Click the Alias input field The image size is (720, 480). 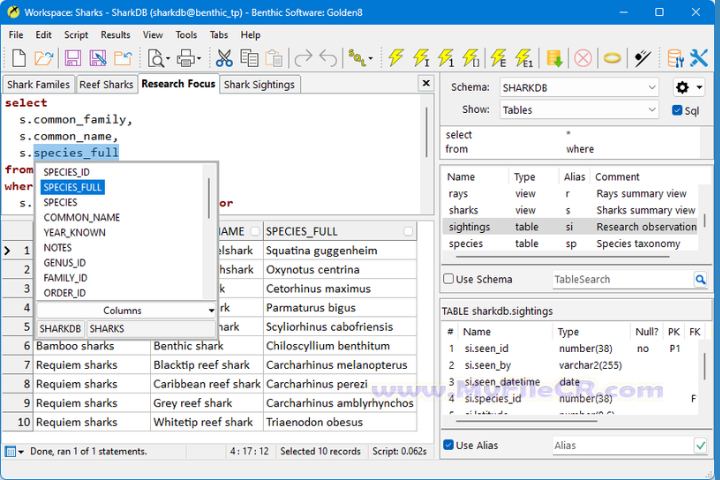coord(623,446)
